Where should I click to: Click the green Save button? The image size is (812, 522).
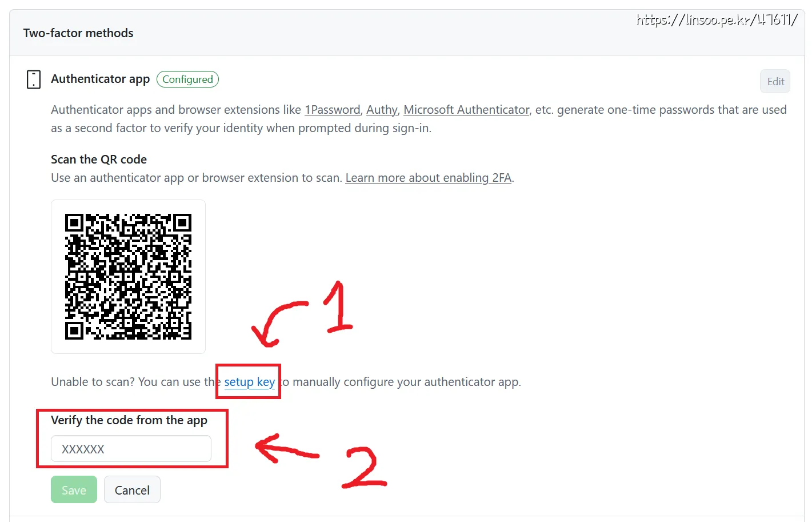[74, 490]
